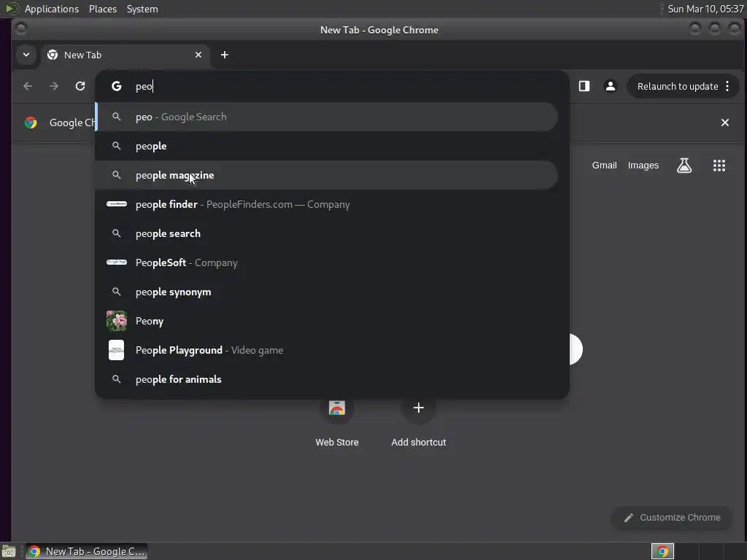Open the tab search dropdown chevron
Viewport: 747px width, 560px height.
[x=26, y=55]
